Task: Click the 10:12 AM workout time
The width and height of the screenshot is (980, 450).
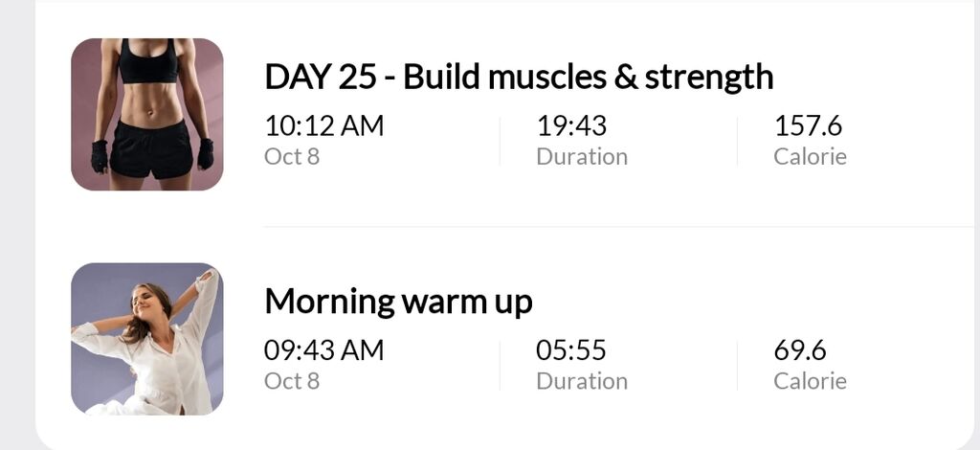Action: point(323,126)
